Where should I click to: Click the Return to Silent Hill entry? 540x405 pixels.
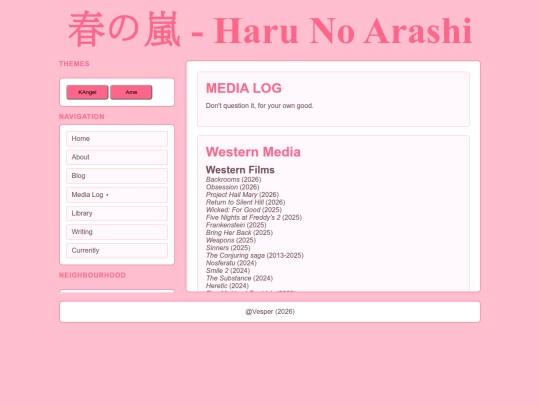click(x=245, y=202)
